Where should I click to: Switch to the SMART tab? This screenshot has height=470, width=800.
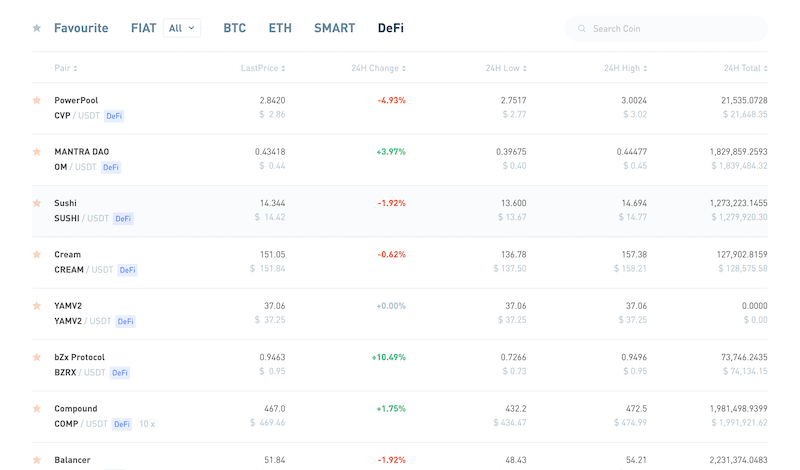click(x=335, y=28)
